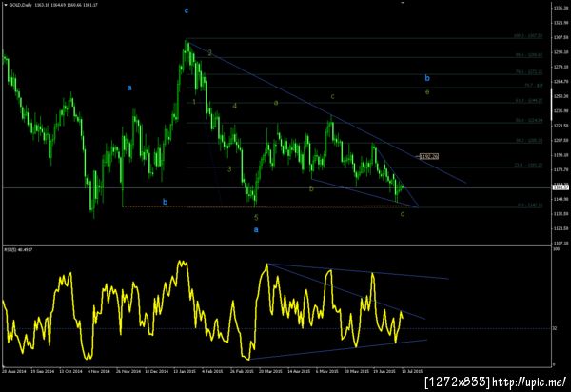Select the blue 'b' label above the orange dotted line
Viewport: 571px width, 392px height.
click(165, 202)
